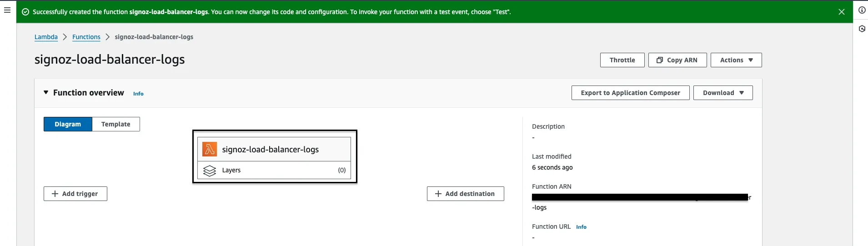Select the Diagram tab
Image resolution: width=868 pixels, height=246 pixels.
68,124
